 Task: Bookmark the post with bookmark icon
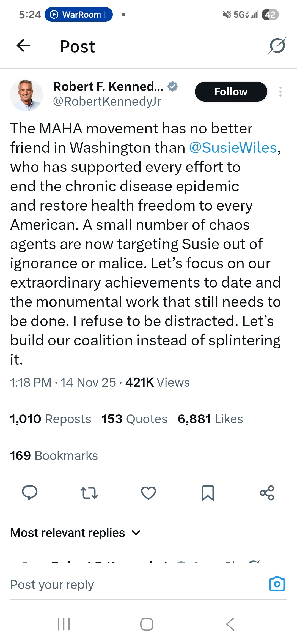point(208,493)
